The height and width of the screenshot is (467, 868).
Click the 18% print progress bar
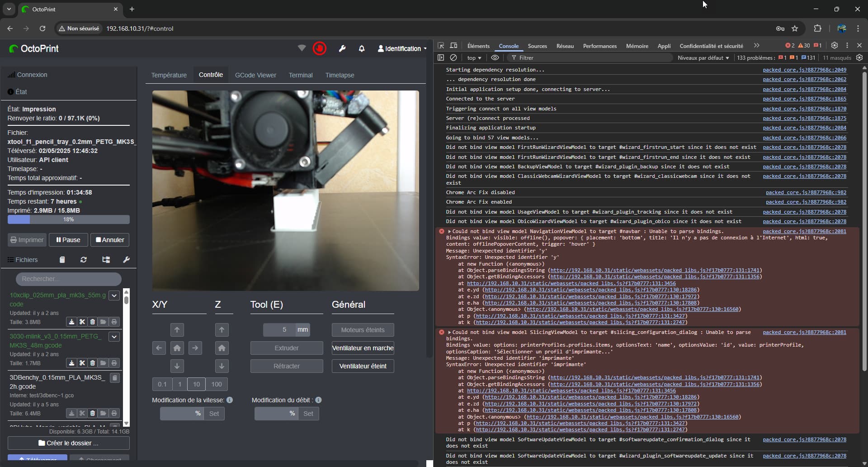click(x=69, y=219)
